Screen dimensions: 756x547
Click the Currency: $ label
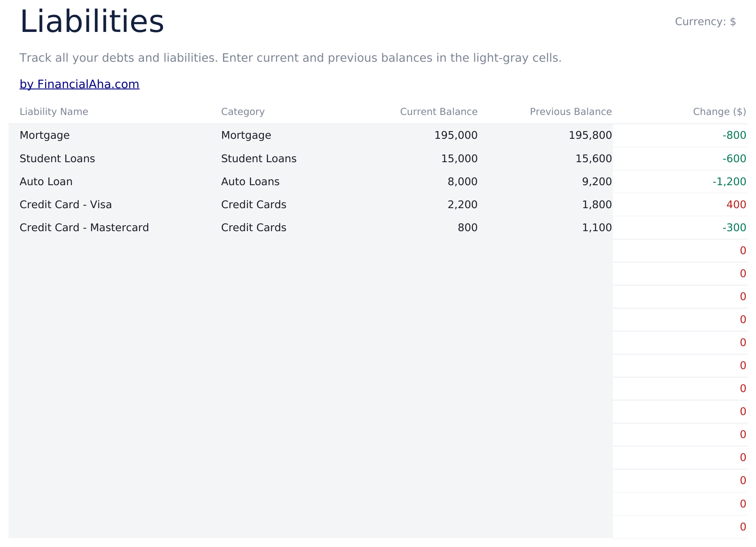tap(705, 22)
